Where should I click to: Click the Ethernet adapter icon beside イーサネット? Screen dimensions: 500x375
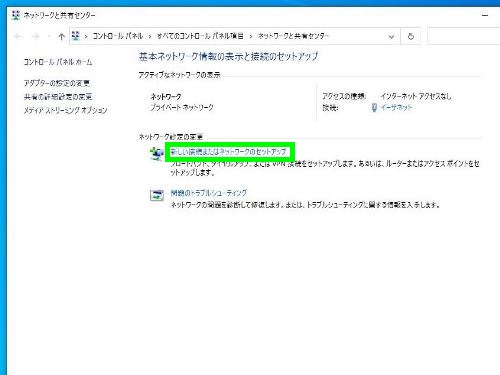[x=374, y=107]
